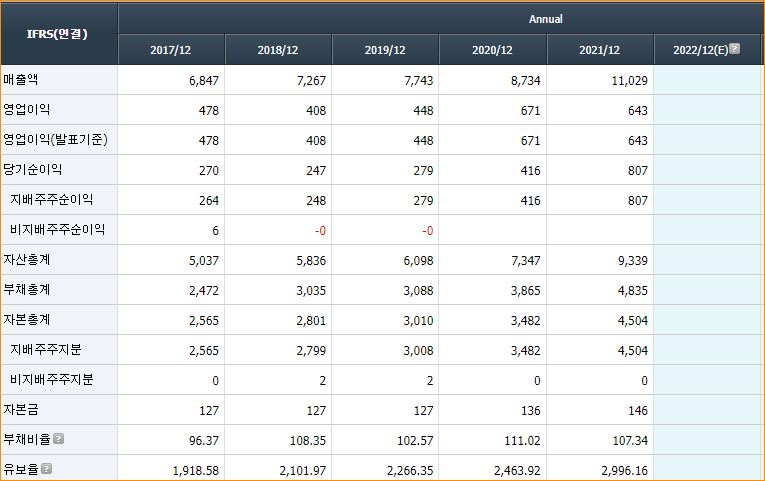Image resolution: width=765 pixels, height=481 pixels.
Task: Click 2021 부채총계 value 4,835
Action: [x=633, y=291]
